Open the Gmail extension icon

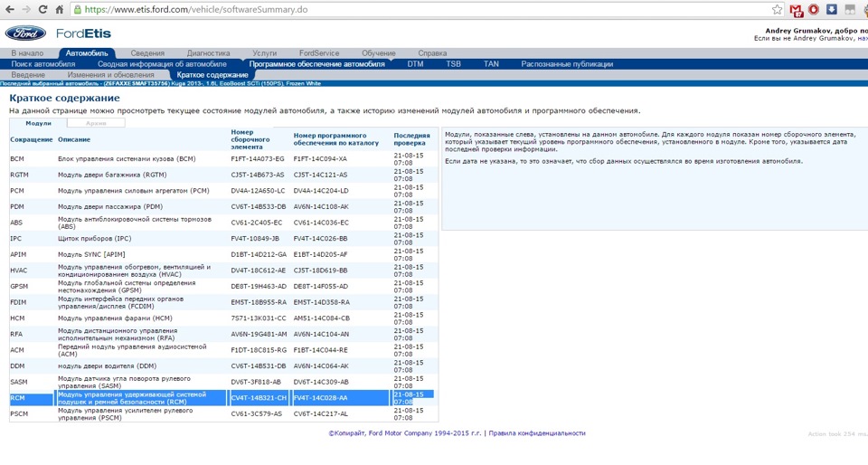pos(796,10)
